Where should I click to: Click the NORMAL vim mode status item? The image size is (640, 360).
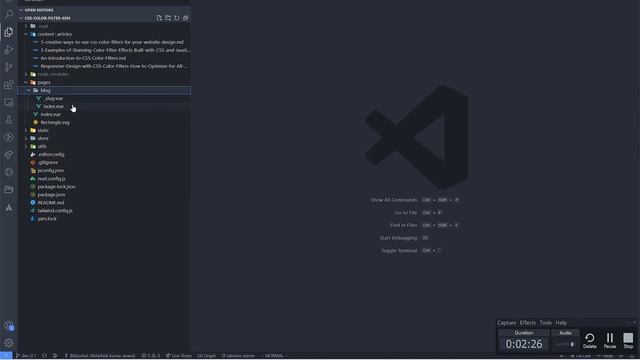pos(274,356)
